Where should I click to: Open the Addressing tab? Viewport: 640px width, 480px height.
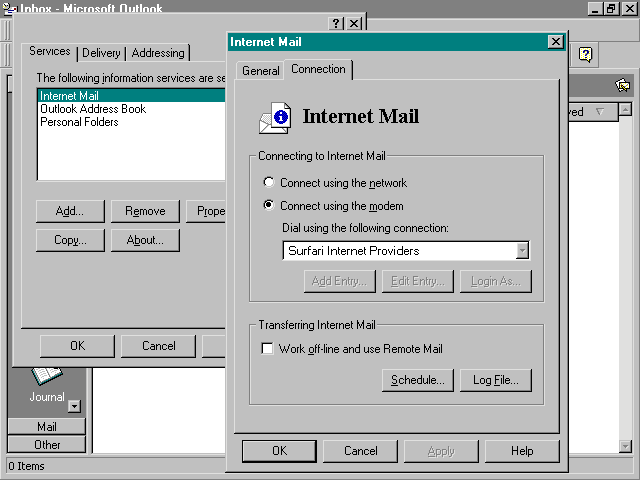158,53
